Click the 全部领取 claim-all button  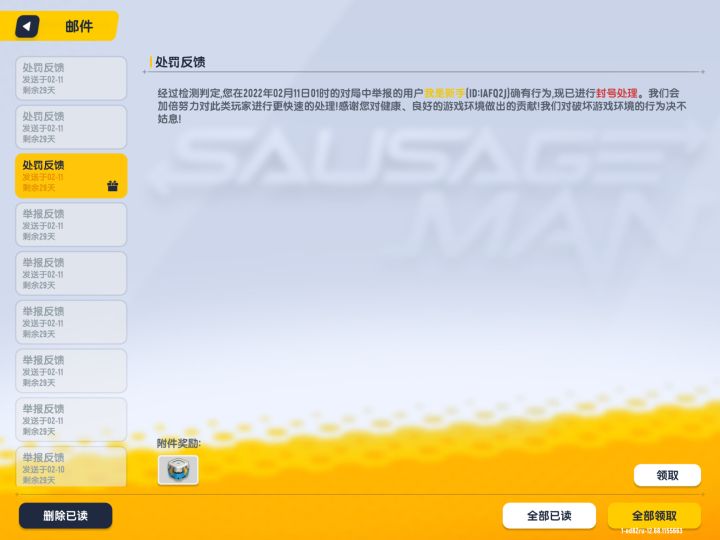[654, 516]
